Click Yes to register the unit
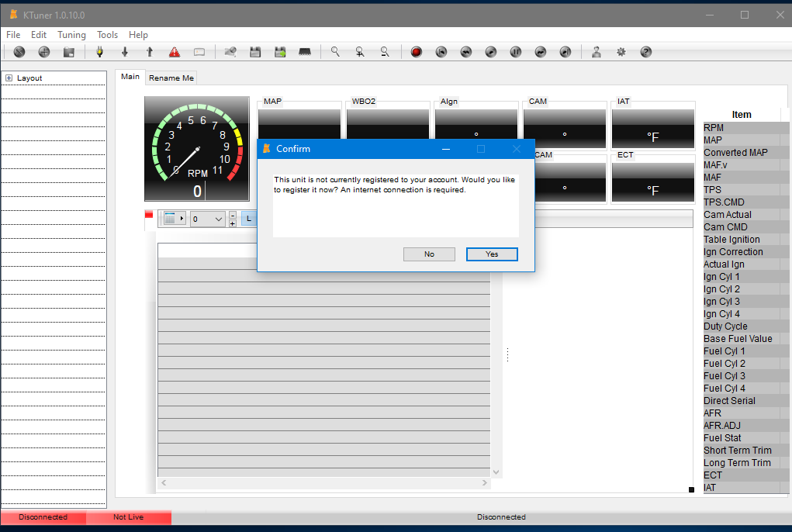 [x=492, y=254]
